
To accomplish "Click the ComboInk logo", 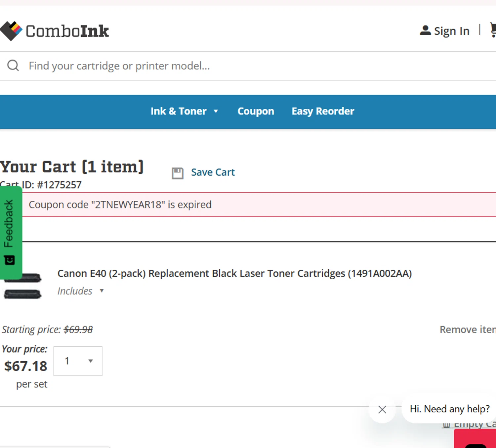I will [x=55, y=31].
